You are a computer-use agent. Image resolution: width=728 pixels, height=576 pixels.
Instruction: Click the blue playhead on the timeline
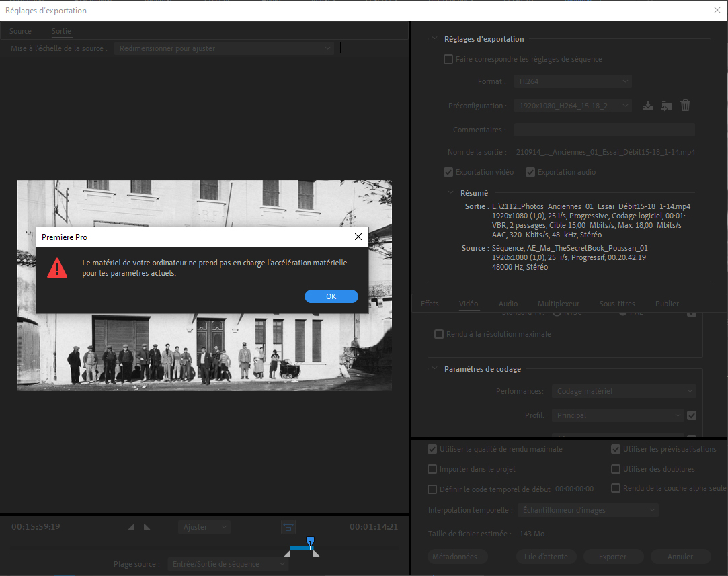(x=310, y=541)
